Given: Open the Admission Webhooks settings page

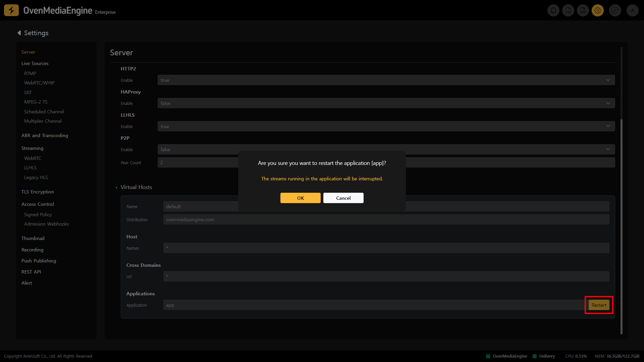Looking at the screenshot, I should coord(46,224).
